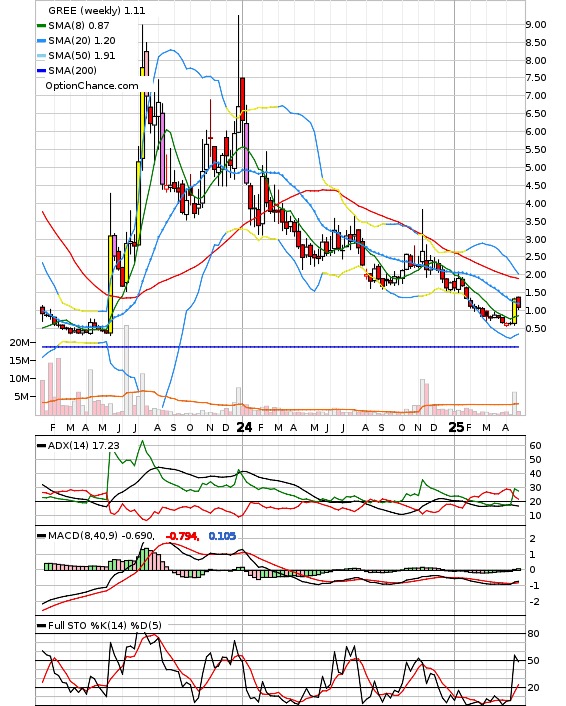Click the 80 level on the stochastic axis
This screenshot has width=566, height=706.
(533, 634)
